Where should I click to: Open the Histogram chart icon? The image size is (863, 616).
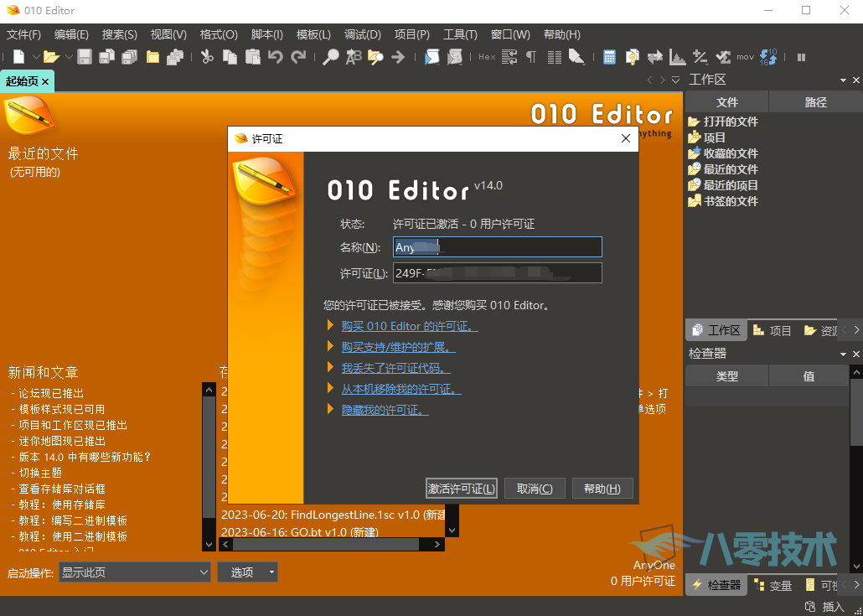pyautogui.click(x=678, y=57)
